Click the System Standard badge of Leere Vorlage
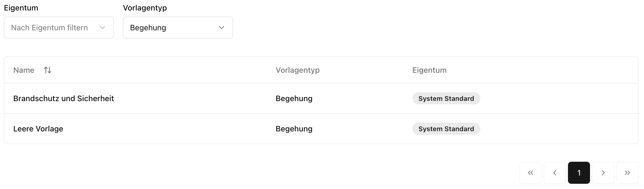 (x=446, y=129)
